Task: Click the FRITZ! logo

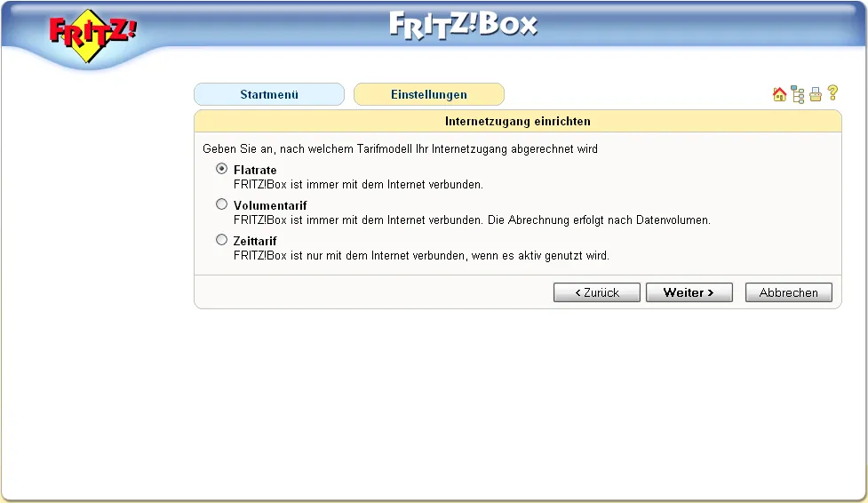Action: (92, 36)
